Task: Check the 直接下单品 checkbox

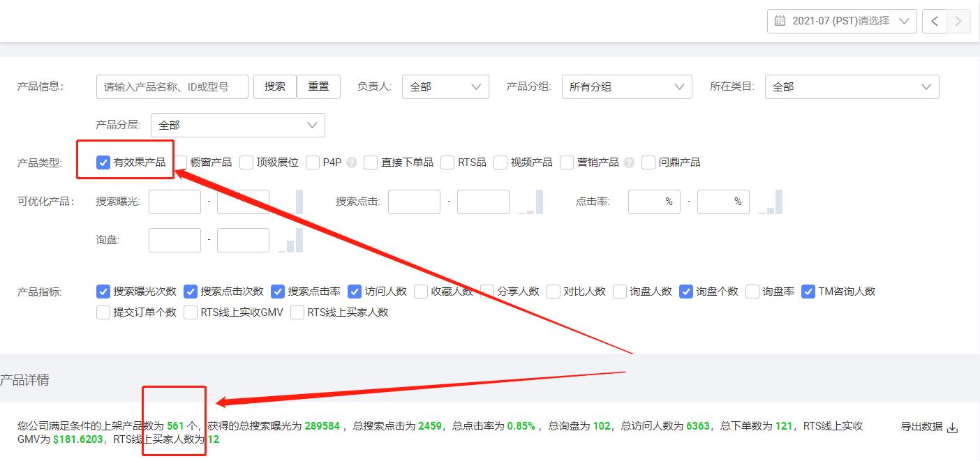Action: [x=371, y=163]
